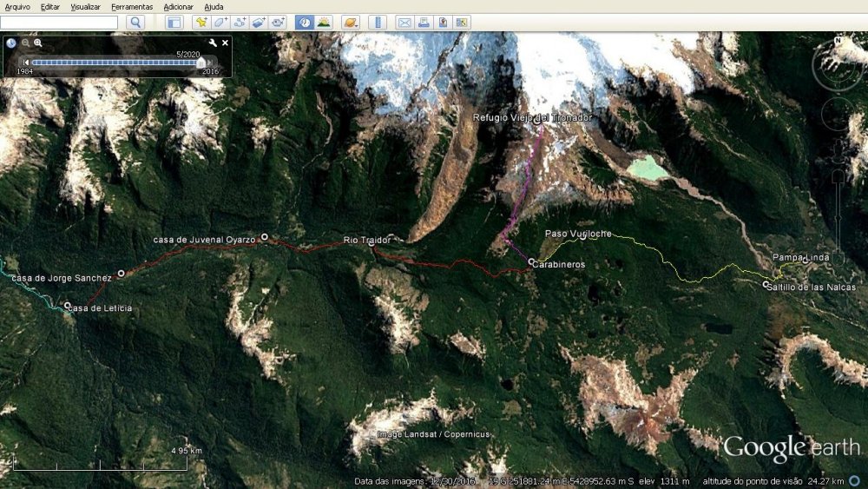Open the Visualizar menu
This screenshot has width=868, height=489.
(85, 7)
